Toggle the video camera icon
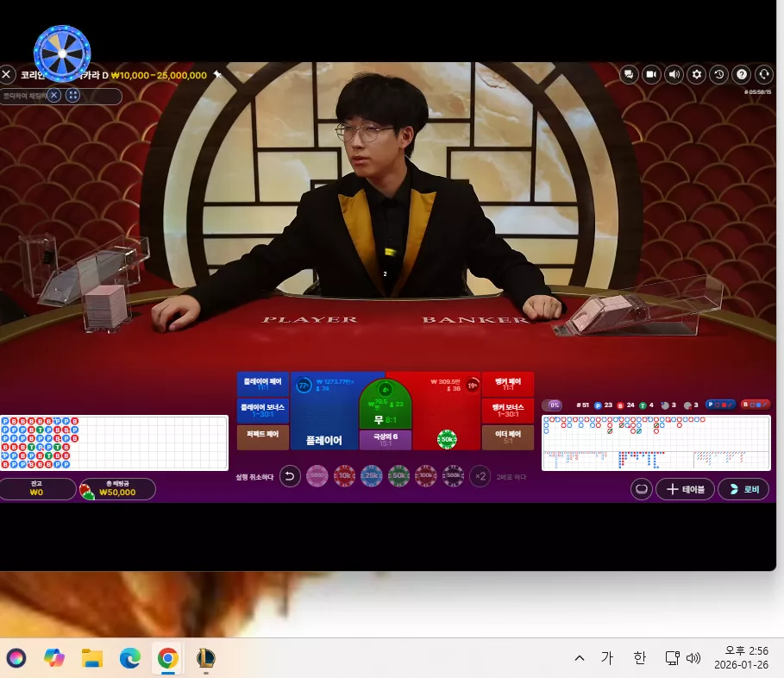 click(x=651, y=74)
